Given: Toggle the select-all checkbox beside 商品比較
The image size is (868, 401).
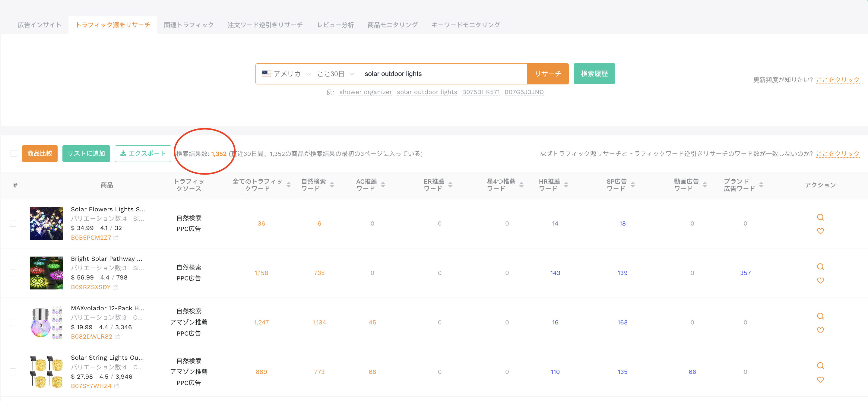Looking at the screenshot, I should pyautogui.click(x=14, y=154).
